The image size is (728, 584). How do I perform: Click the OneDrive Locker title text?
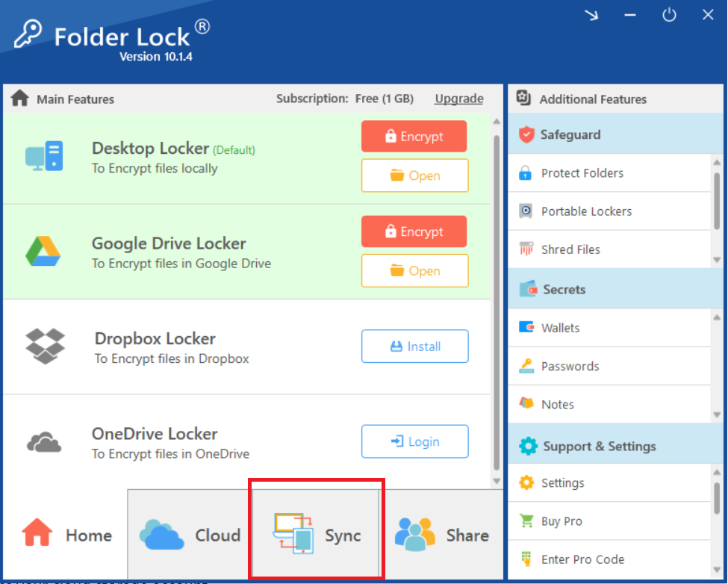[155, 434]
